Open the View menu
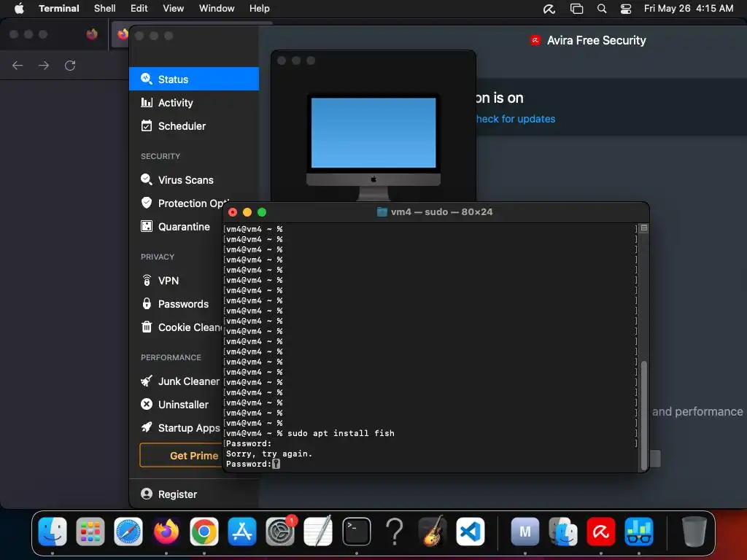Viewport: 747px width, 560px height. click(174, 8)
